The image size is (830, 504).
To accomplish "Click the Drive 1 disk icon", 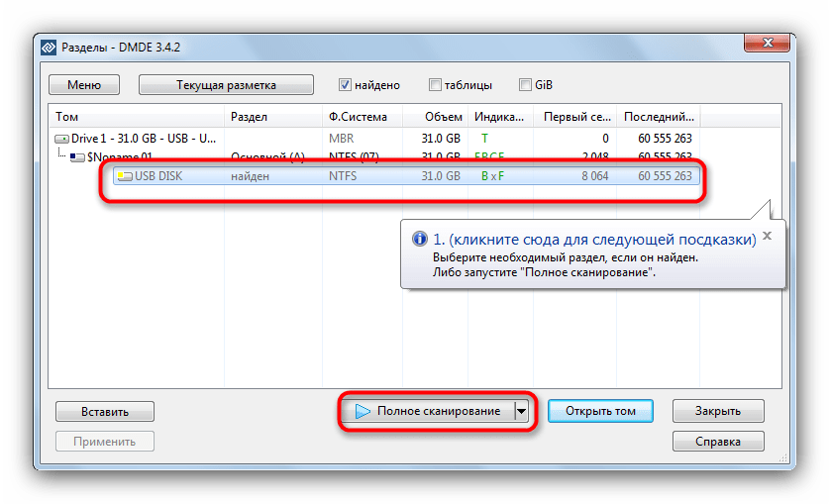I will pyautogui.click(x=61, y=139).
